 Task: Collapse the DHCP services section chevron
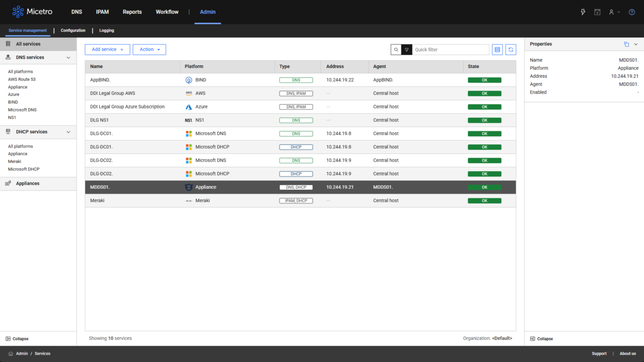(68, 132)
